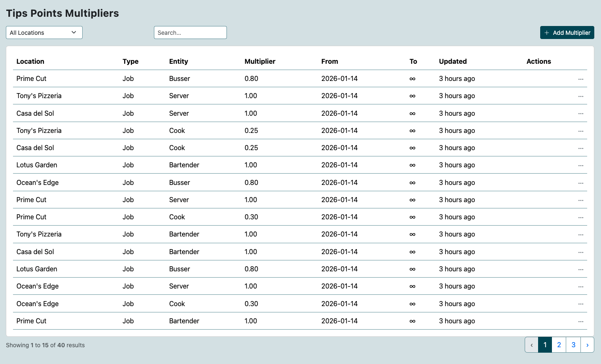Click the ellipsis on Ocean's Edge Cook row
The width and height of the screenshot is (601, 364).
click(581, 304)
